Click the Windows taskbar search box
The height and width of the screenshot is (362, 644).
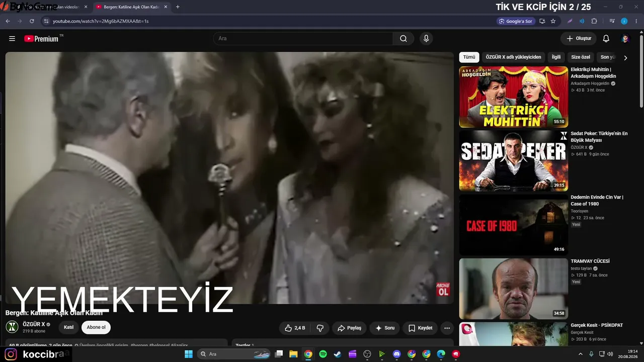pos(234,354)
